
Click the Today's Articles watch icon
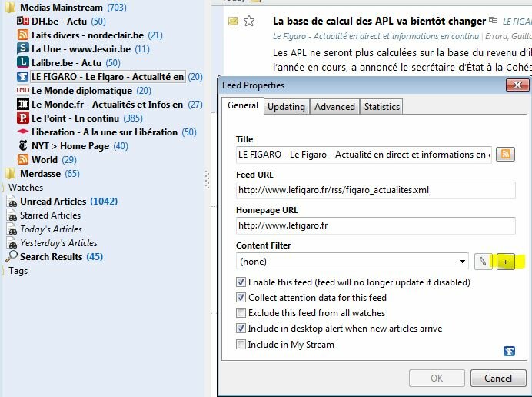click(12, 229)
